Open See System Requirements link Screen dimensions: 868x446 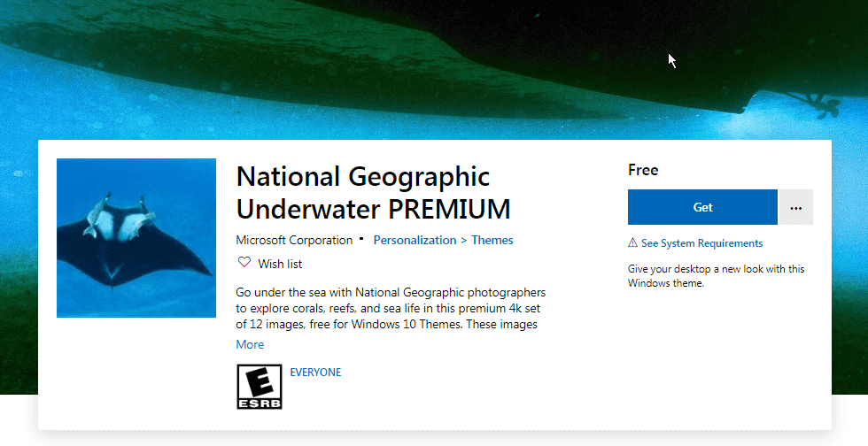tap(701, 243)
